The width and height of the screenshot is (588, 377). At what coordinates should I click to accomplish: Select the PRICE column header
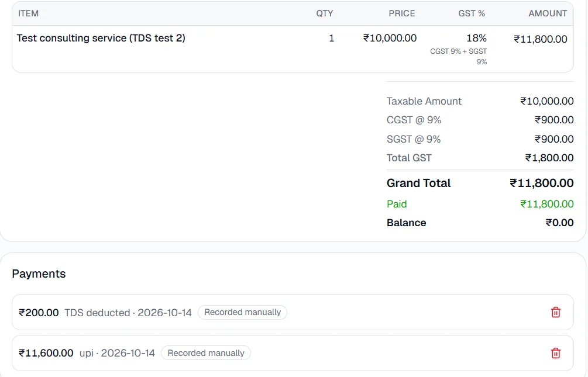point(401,13)
